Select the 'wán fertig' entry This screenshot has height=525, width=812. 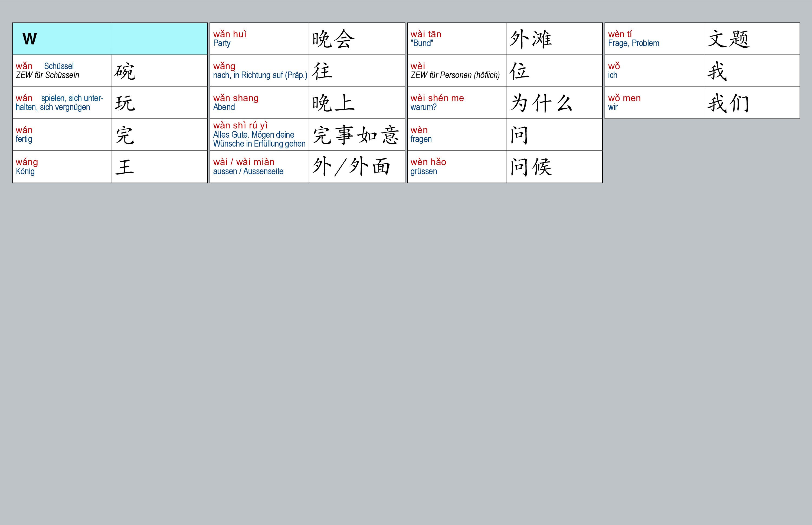62,135
